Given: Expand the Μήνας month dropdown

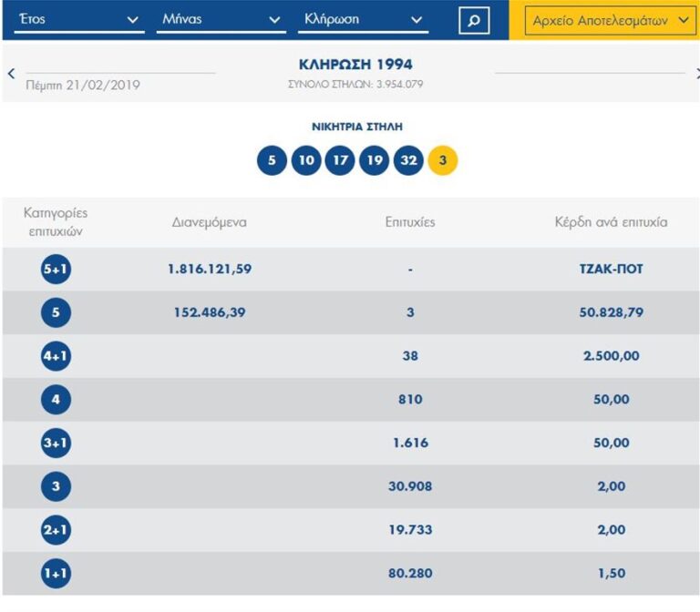Looking at the screenshot, I should 220,20.
